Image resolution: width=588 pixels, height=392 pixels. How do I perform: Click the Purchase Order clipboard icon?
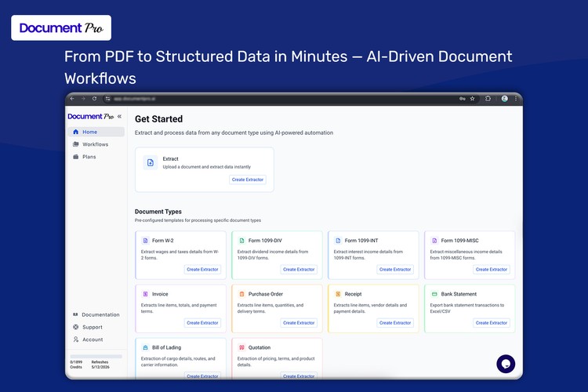click(242, 294)
